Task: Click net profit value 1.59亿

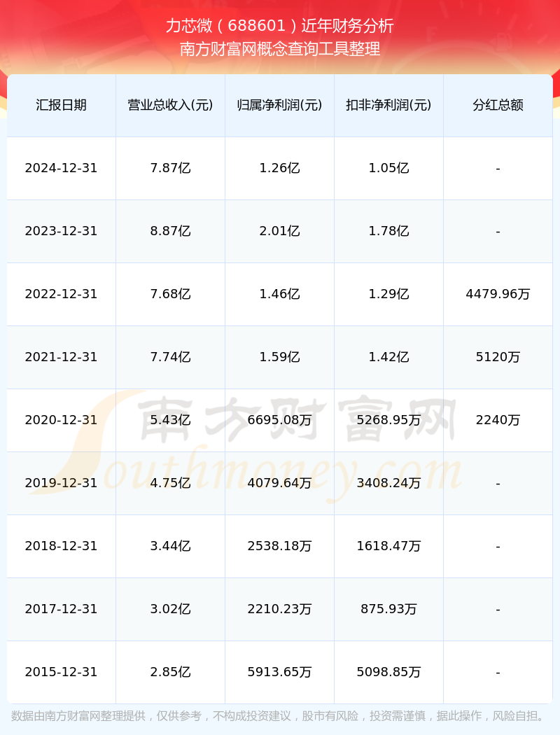Action: click(x=280, y=357)
